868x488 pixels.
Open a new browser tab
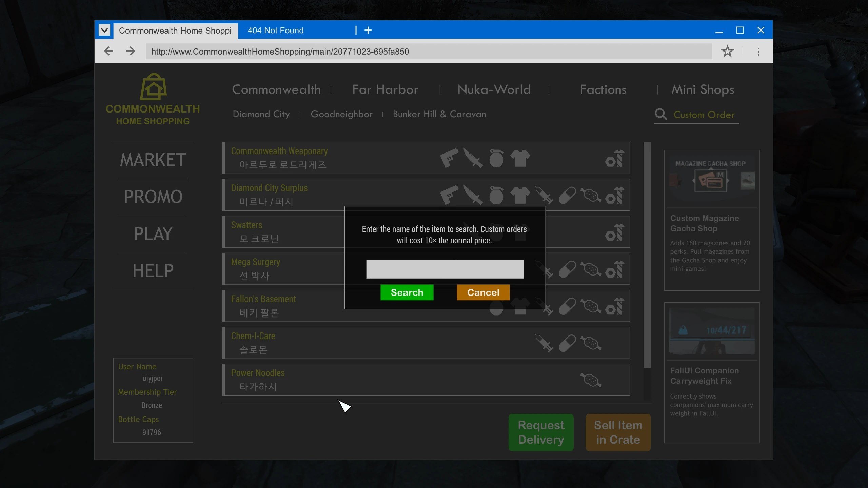368,30
